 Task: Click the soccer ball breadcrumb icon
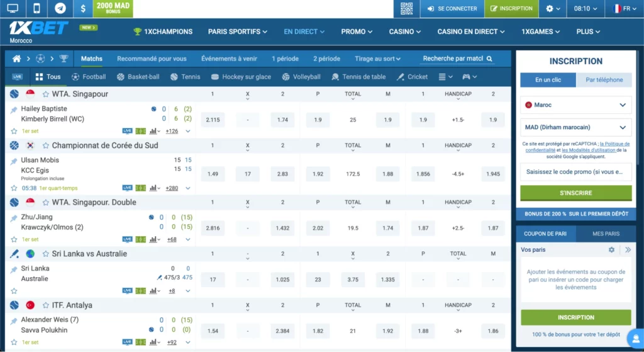click(40, 59)
